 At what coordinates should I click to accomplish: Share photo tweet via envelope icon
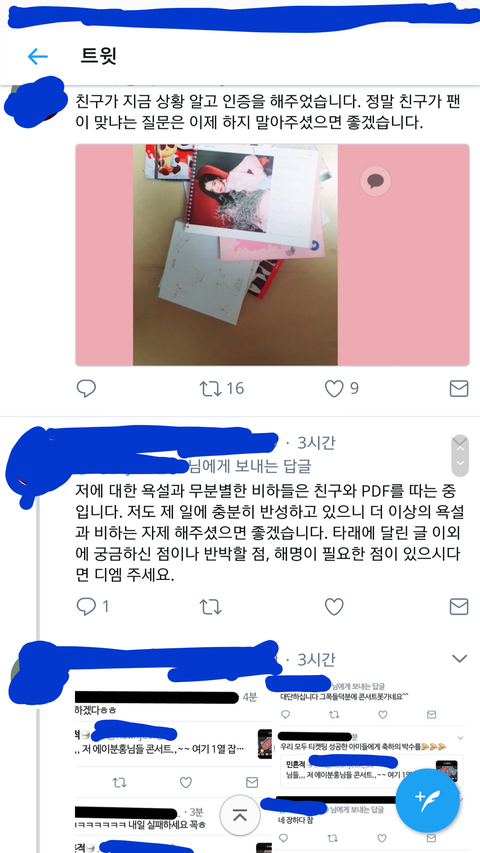coord(459,388)
